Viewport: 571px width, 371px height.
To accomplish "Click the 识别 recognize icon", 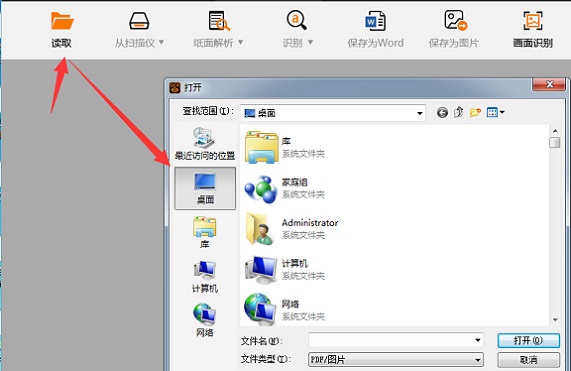I will [x=296, y=20].
